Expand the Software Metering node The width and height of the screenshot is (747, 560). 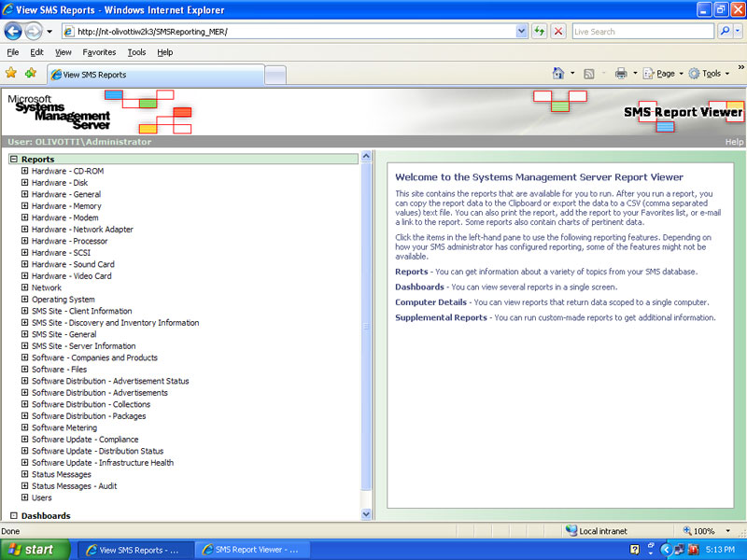25,427
